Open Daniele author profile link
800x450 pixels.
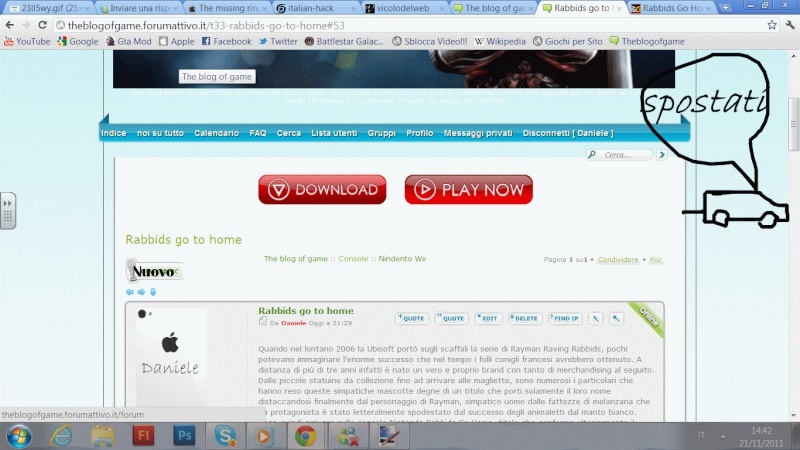[293, 323]
